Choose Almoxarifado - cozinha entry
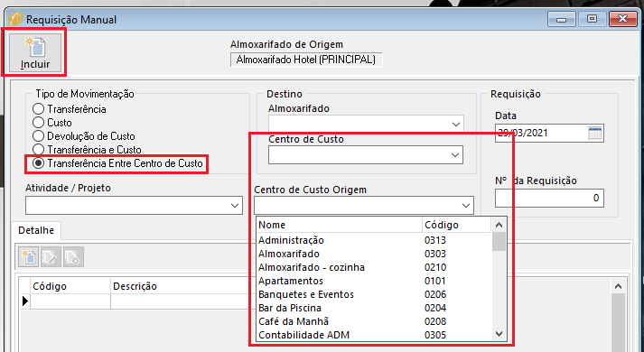The image size is (644, 352). [374, 267]
